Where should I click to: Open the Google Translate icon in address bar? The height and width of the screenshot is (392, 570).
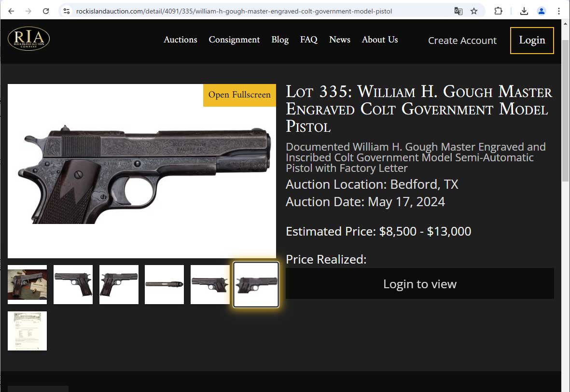tap(459, 11)
